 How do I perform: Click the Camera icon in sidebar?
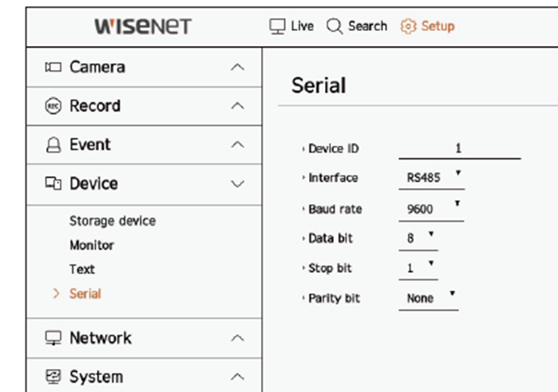click(x=53, y=66)
